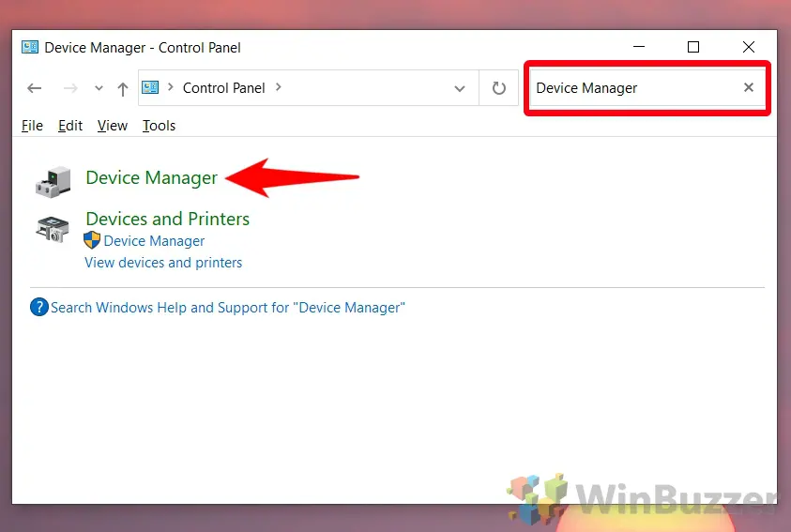Open View devices and printers link
This screenshot has width=791, height=532.
tap(163, 263)
